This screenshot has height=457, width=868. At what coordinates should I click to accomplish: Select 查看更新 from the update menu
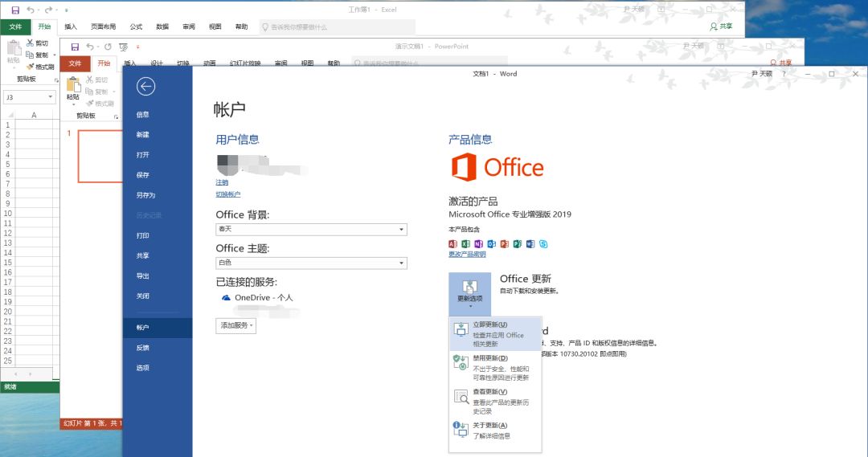pos(495,401)
